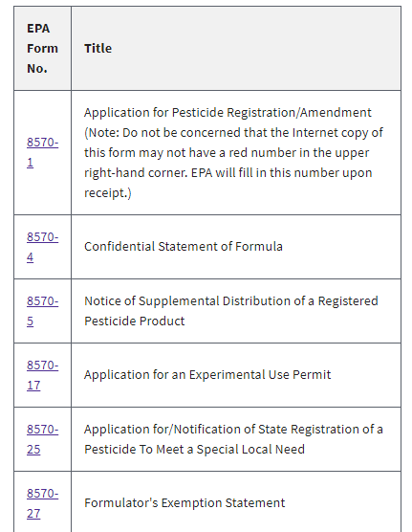
Task: Open the 8570-4 form link
Action: [x=42, y=247]
